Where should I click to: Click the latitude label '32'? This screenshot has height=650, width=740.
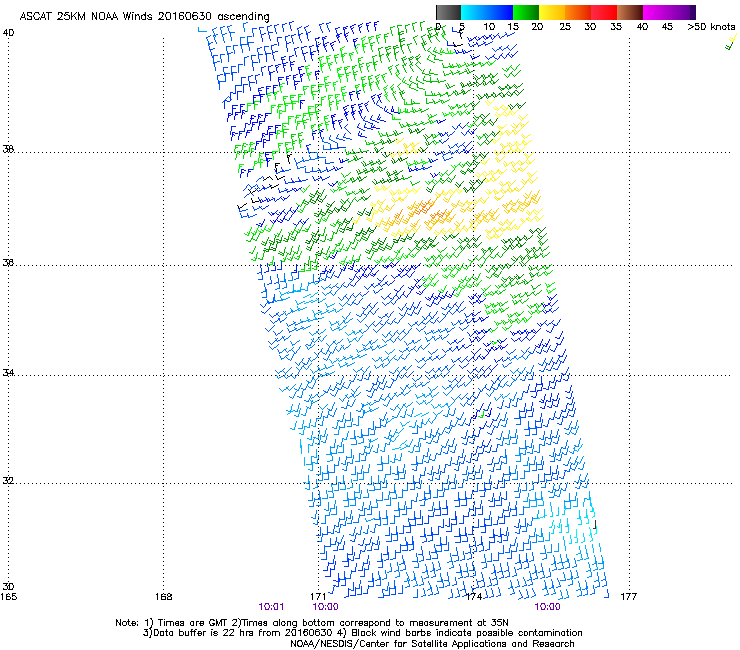click(8, 481)
